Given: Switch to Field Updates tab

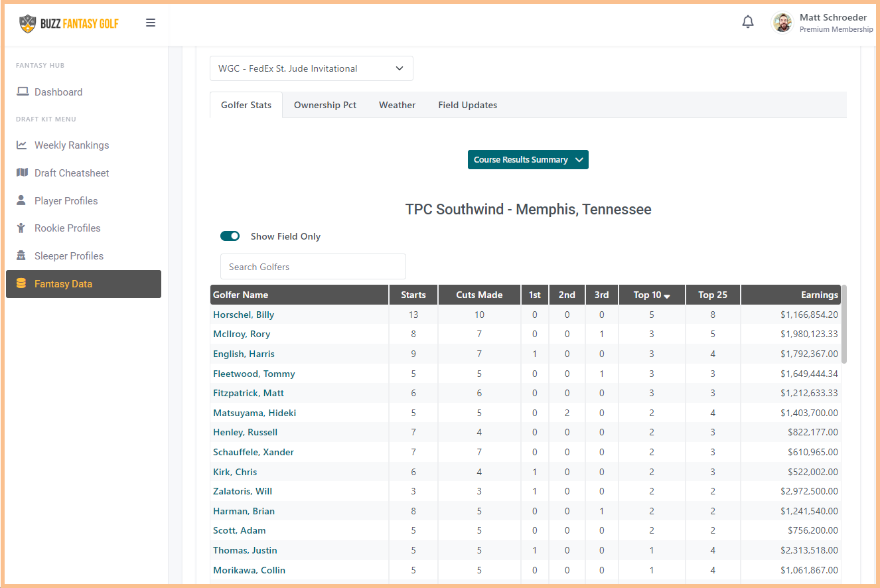Looking at the screenshot, I should [468, 105].
